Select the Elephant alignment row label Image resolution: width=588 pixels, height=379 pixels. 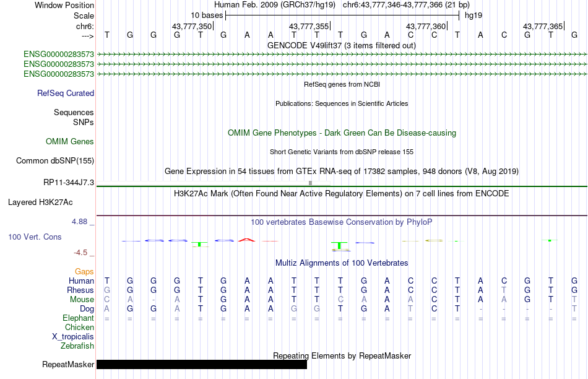tap(78, 318)
